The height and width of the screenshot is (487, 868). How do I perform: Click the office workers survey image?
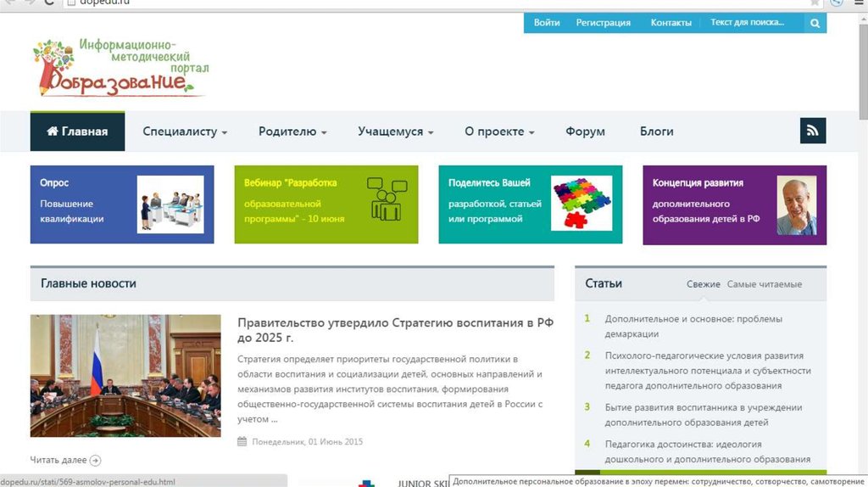(170, 204)
